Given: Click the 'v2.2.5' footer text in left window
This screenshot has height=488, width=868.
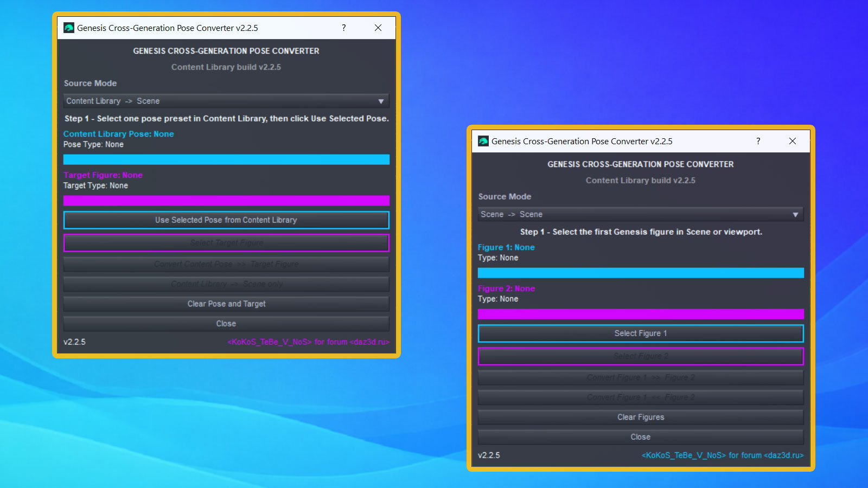Looking at the screenshot, I should point(74,342).
